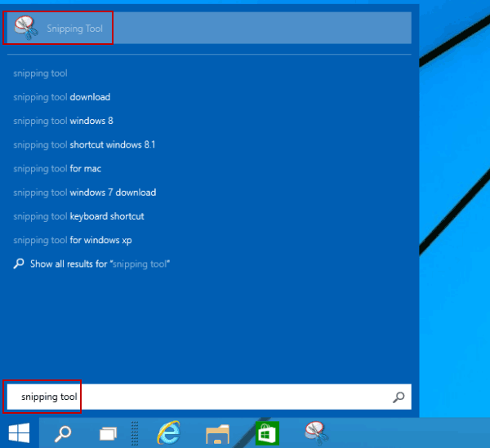The image size is (490, 448).
Task: Click magnifier icon beside Show all results
Action: click(19, 264)
